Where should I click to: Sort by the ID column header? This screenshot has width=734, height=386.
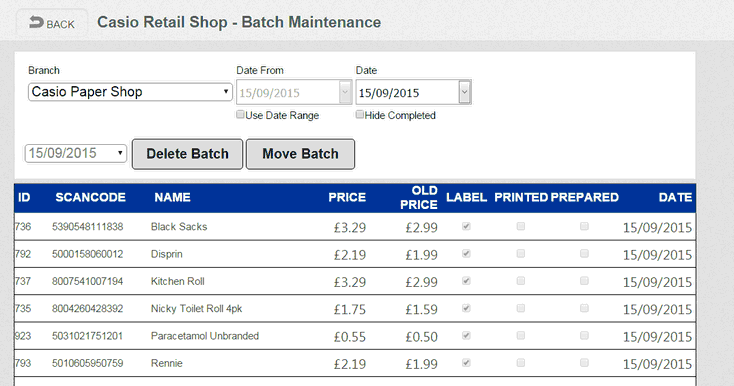pyautogui.click(x=24, y=197)
